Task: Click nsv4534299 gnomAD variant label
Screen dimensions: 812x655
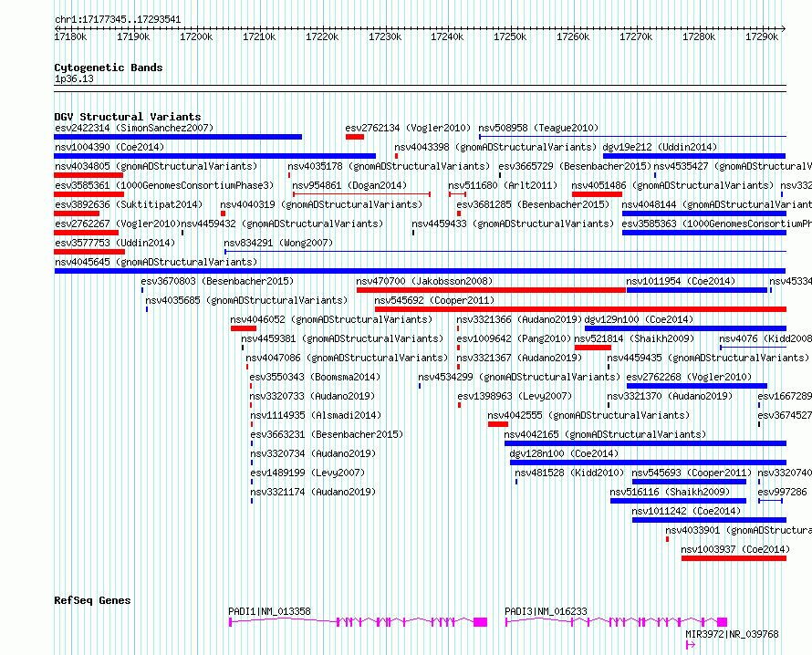Action: tap(519, 377)
